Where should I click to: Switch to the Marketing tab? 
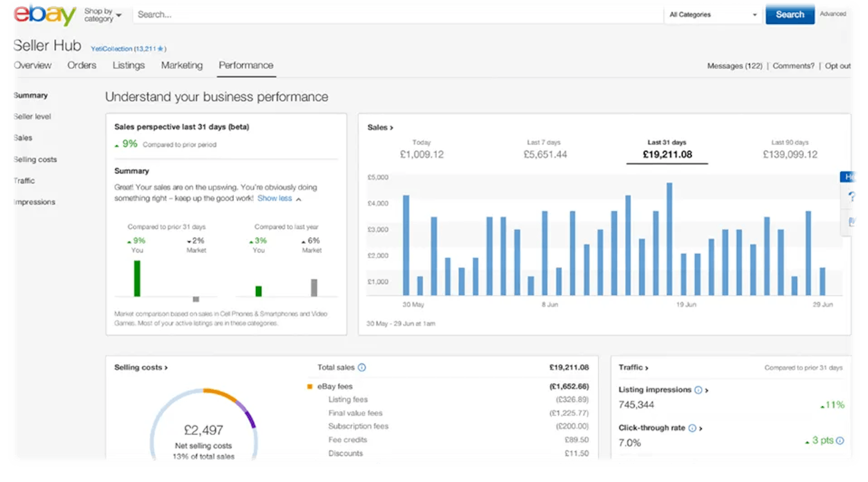click(x=182, y=66)
